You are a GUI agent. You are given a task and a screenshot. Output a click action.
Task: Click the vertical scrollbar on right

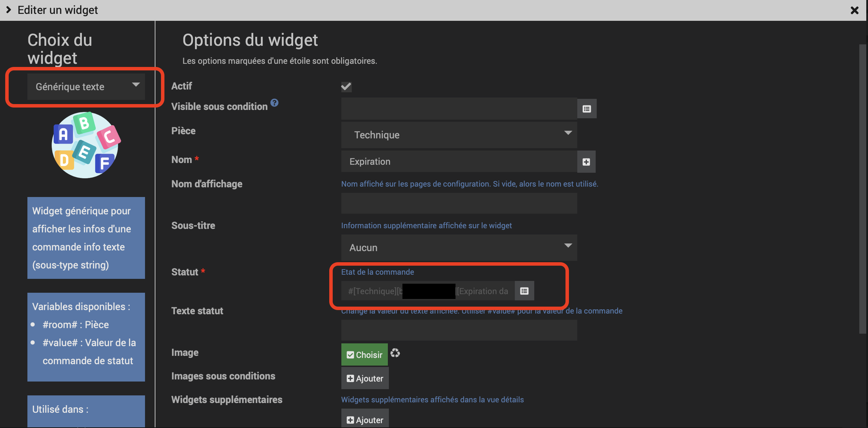[x=862, y=189]
